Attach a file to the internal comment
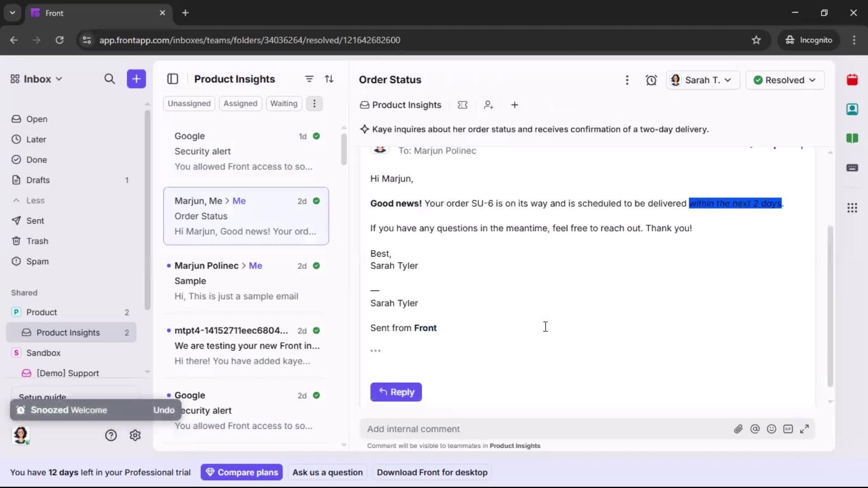 pos(739,429)
